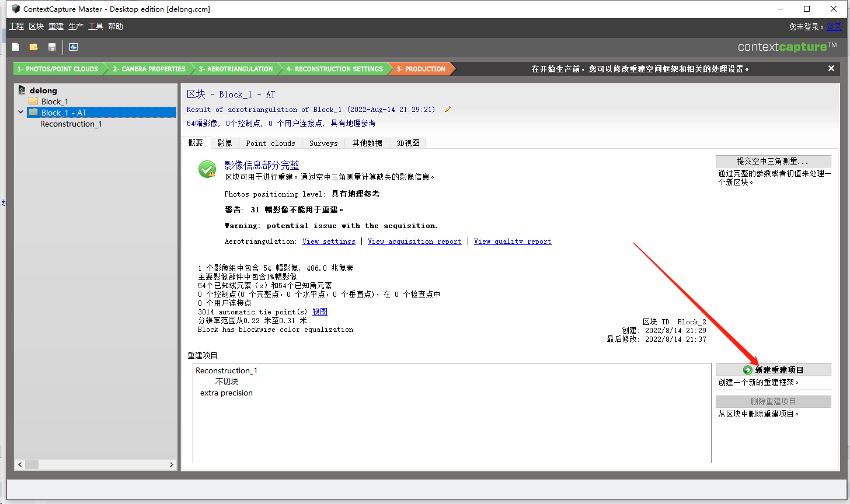The image size is (850, 504).
Task: Open the 工具 menu
Action: coord(96,26)
